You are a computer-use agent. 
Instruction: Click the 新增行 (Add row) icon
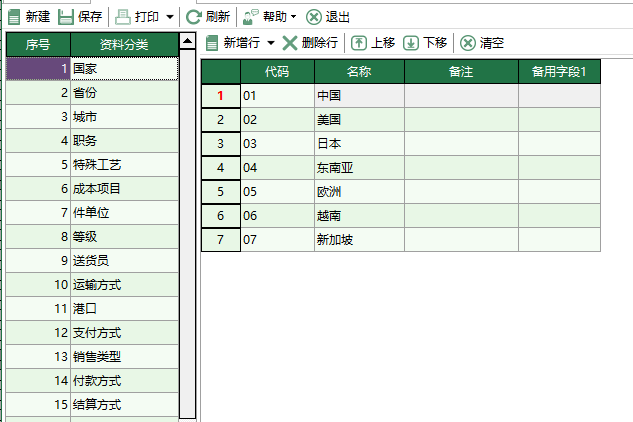point(212,43)
